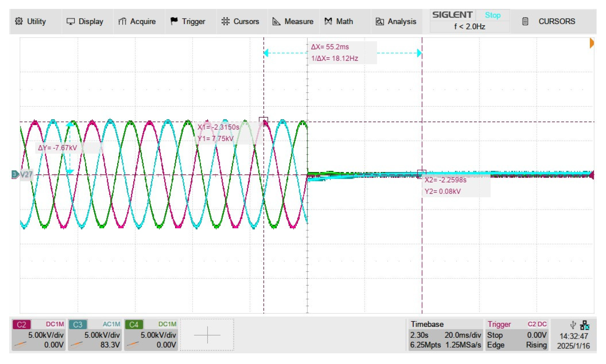
Task: Toggle channel C4 label
Action: click(134, 324)
